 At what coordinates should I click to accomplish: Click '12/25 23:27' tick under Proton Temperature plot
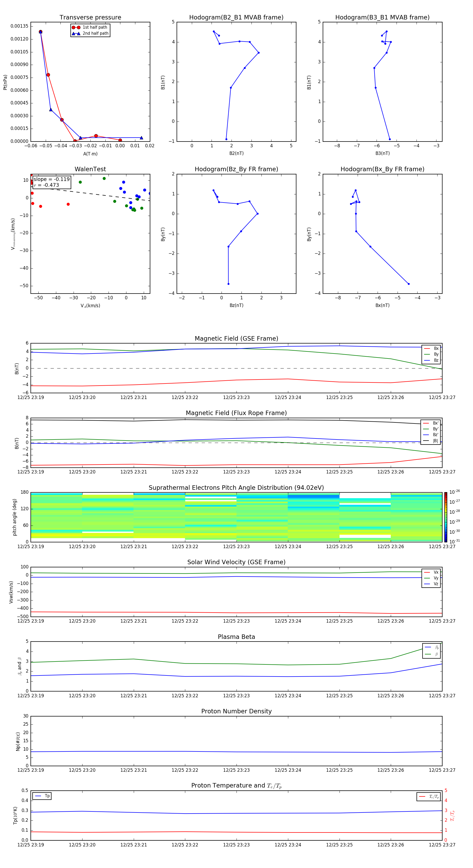(x=442, y=845)
